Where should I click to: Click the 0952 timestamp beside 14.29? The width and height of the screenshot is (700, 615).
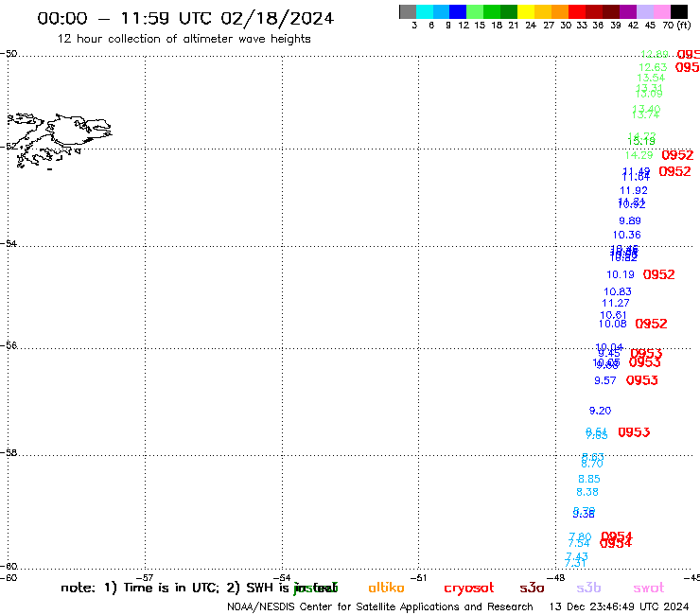(x=677, y=155)
